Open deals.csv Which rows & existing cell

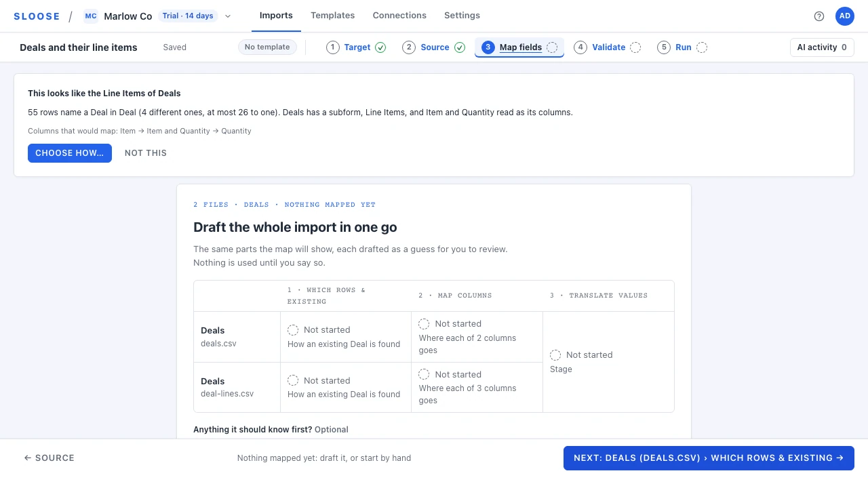tap(346, 337)
